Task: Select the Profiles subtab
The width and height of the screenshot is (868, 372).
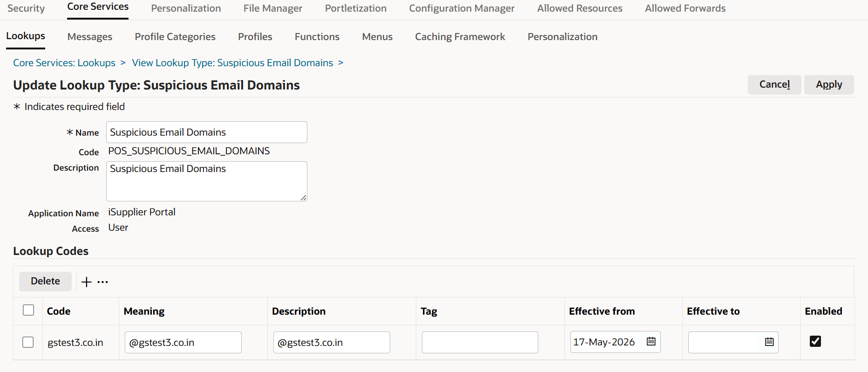Action: coord(255,37)
